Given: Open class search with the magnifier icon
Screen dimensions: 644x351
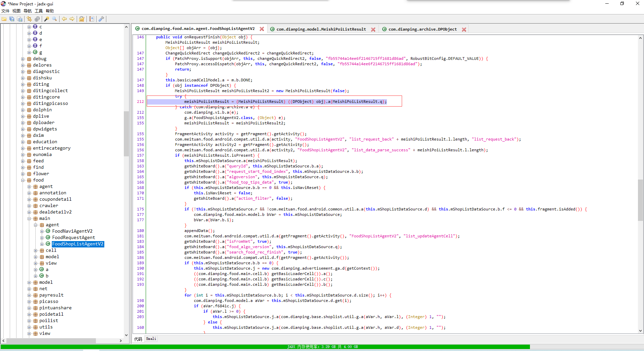Looking at the screenshot, I should 54,19.
